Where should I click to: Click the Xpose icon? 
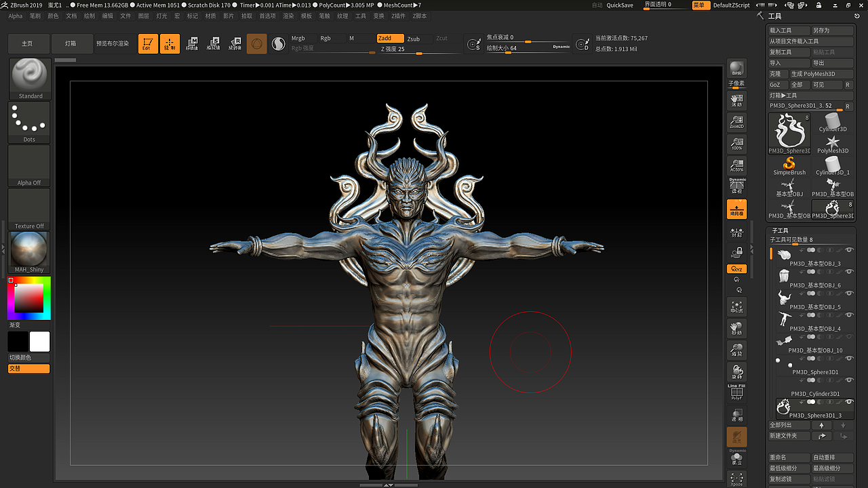736,479
